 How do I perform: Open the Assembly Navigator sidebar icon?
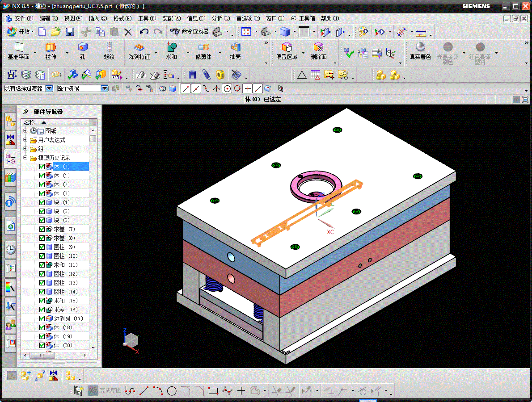[11, 121]
